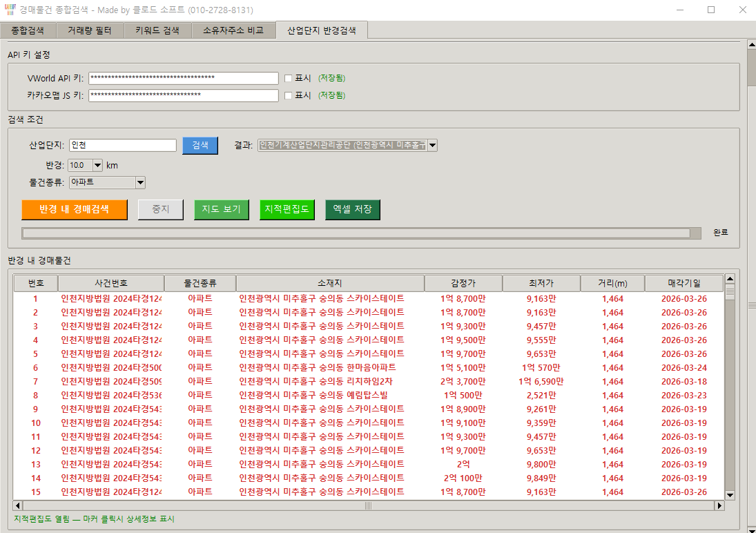
Task: Open the 지적편집도 cadastral map button
Action: tap(287, 209)
